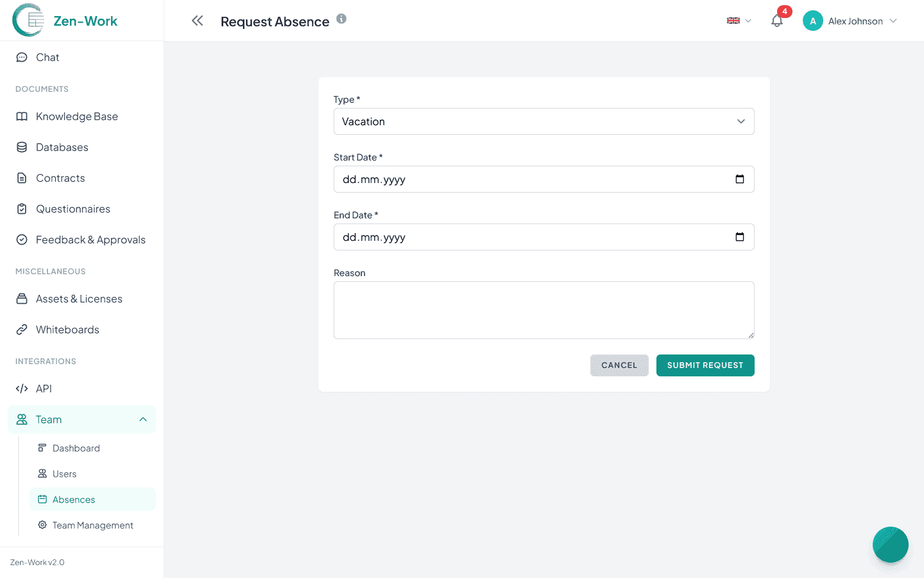Focus the Start Date input field
This screenshot has height=578, width=924.
point(543,179)
